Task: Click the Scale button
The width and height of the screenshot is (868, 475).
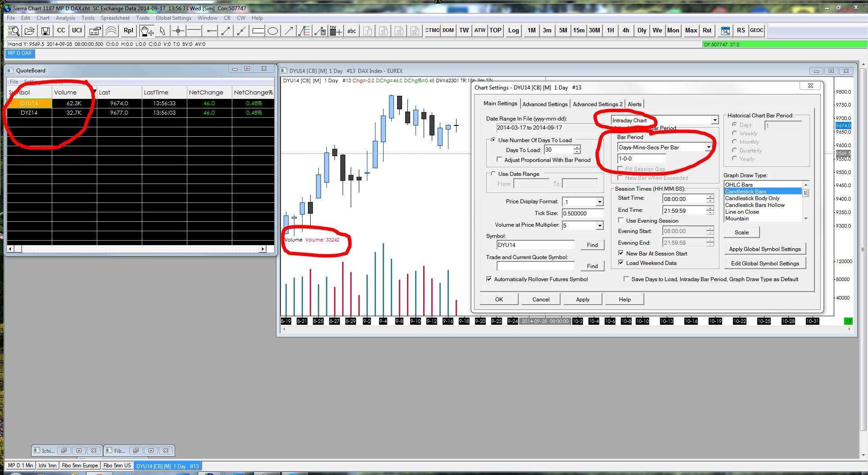Action: click(x=741, y=233)
